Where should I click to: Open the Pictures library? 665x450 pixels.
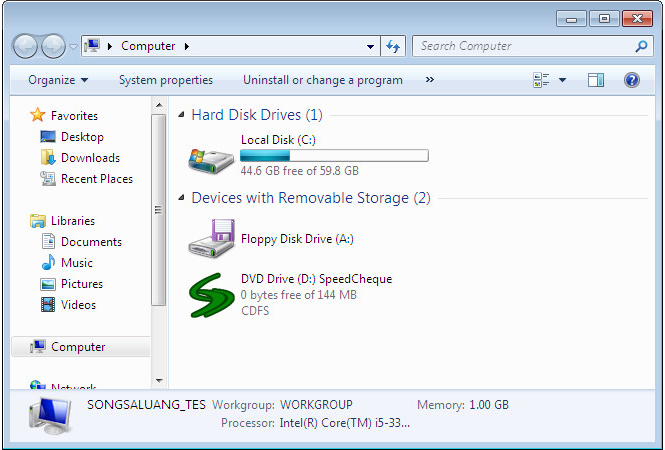click(x=82, y=283)
